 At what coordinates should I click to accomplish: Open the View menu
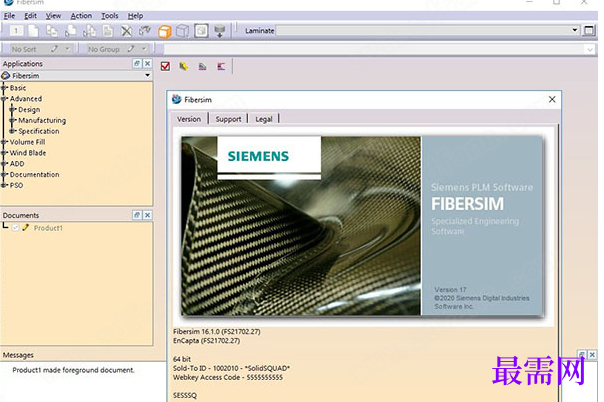pos(54,16)
